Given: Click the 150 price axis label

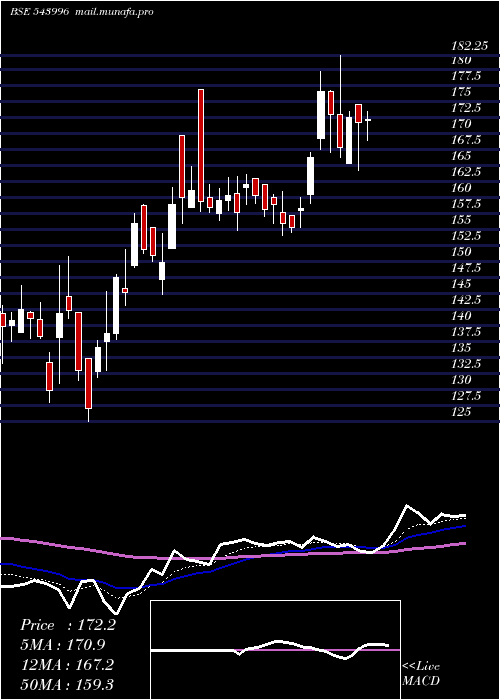Looking at the screenshot, I should pos(461,252).
